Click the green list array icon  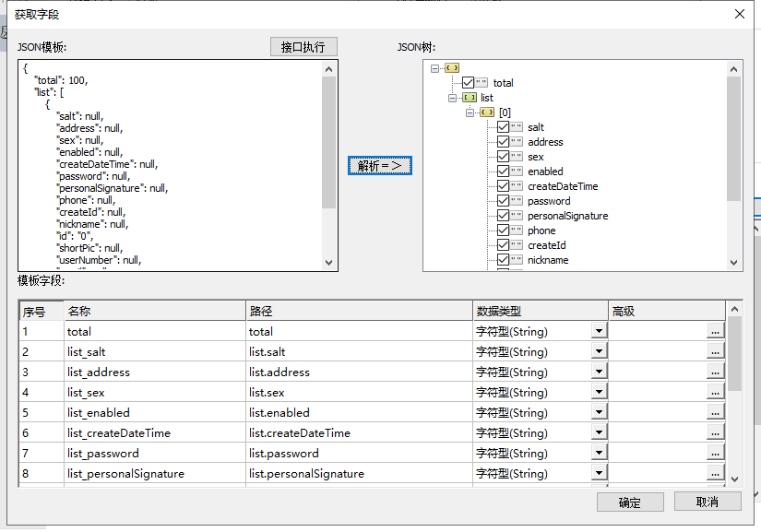point(470,98)
